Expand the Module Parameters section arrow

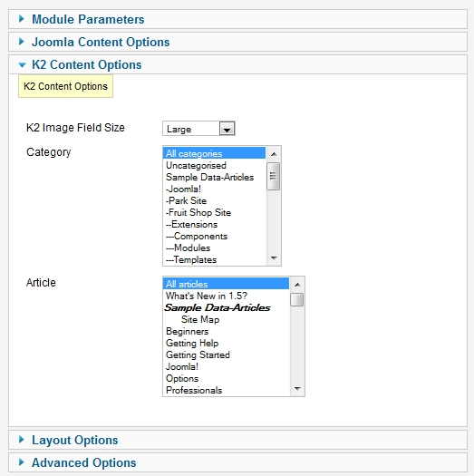pyautogui.click(x=21, y=19)
